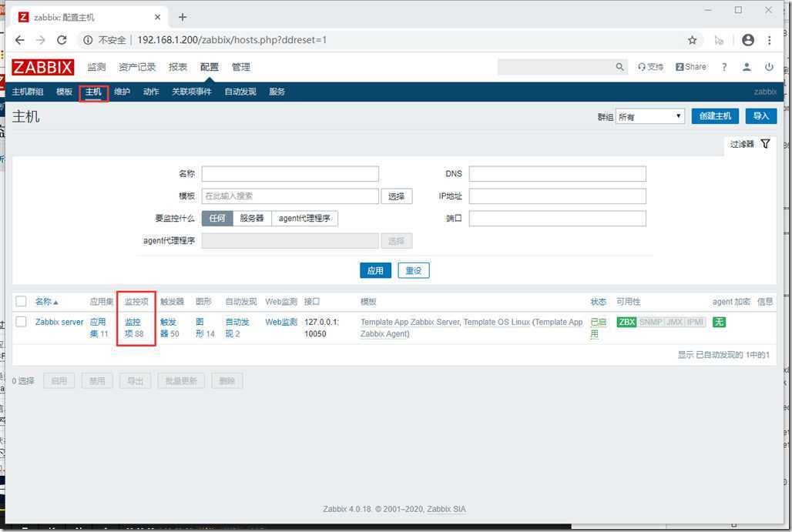Switch to 主机群组 submenu
Viewport: 792px width, 532px height.
(x=28, y=92)
